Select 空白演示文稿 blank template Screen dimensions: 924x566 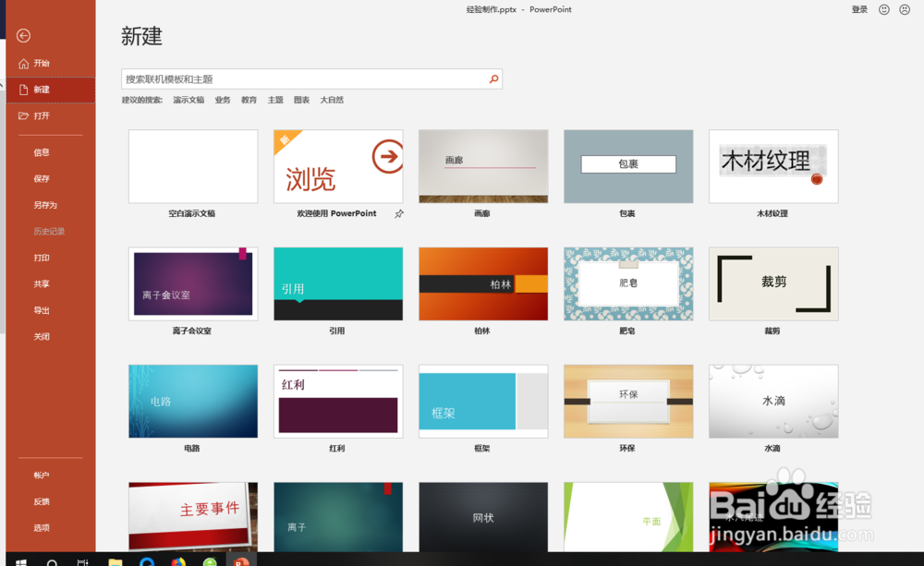click(193, 167)
